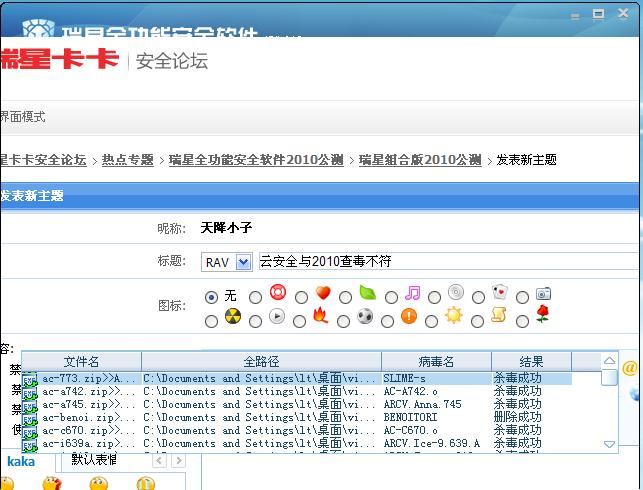Screen dimensions: 643x490
Task: Choose the soccer ball icon radio button
Action: click(x=344, y=321)
